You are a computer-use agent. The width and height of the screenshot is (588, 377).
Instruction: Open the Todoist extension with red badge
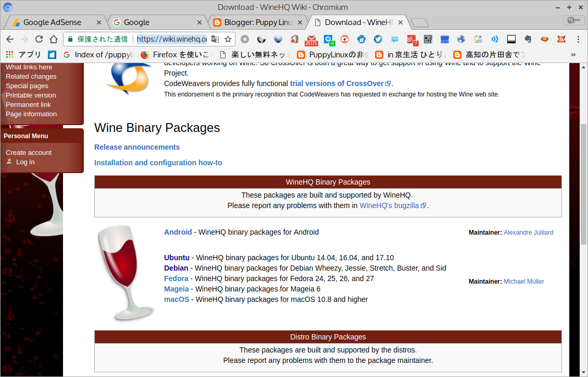tap(412, 40)
